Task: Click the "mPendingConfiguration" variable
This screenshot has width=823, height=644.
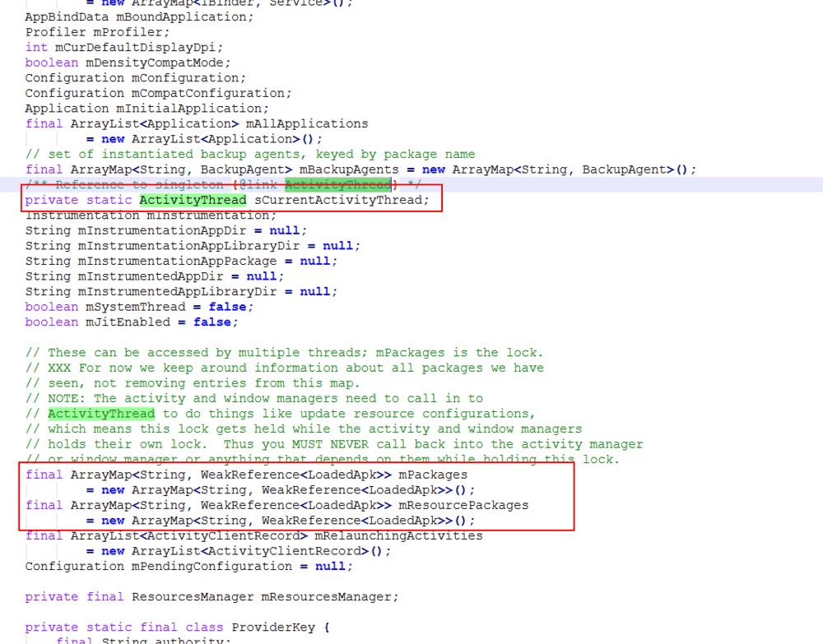Action: [212, 566]
